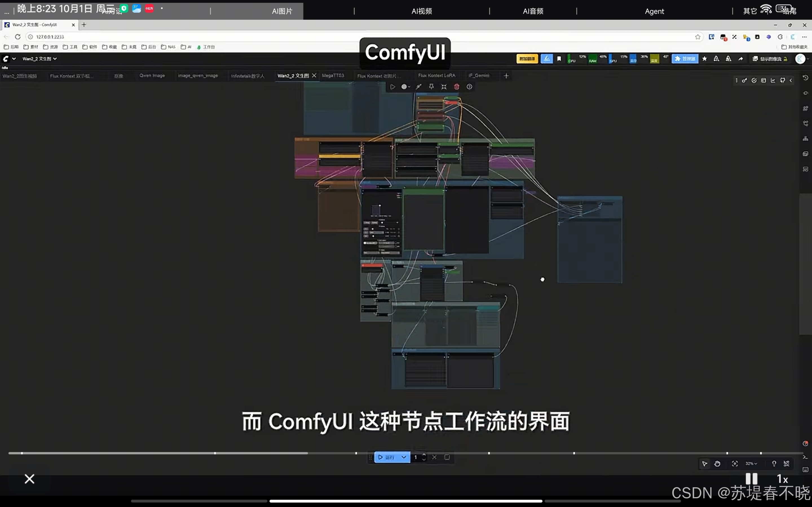Screen dimensions: 812x507
Task: Click the star favorites icon in the header
Action: click(x=705, y=59)
